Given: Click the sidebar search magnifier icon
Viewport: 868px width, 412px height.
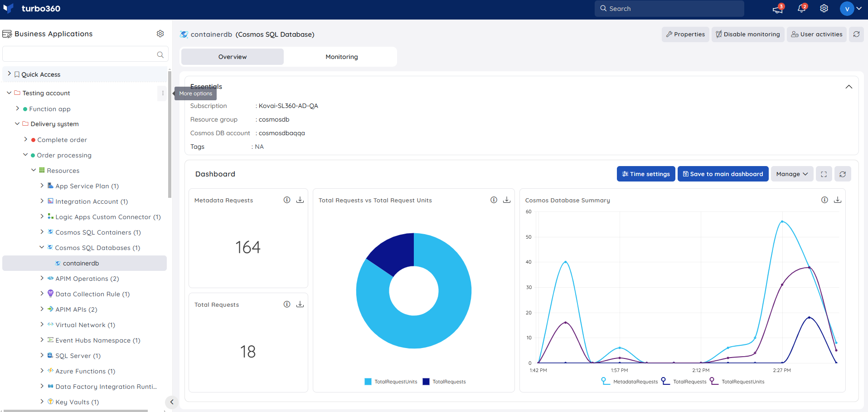Looking at the screenshot, I should (x=160, y=54).
